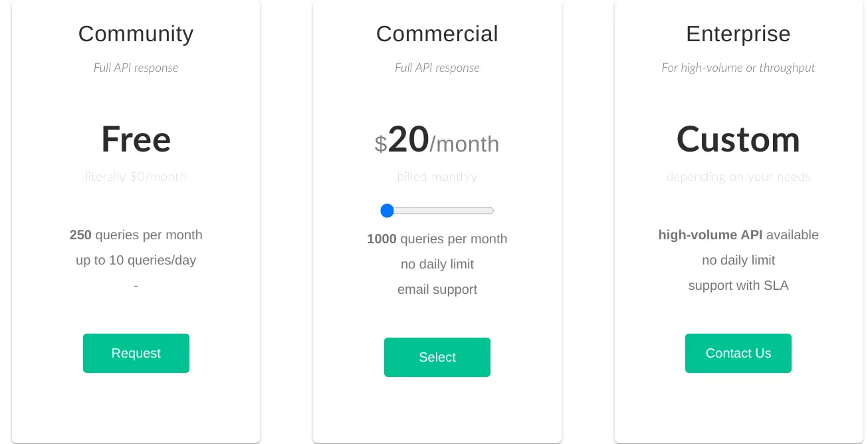The height and width of the screenshot is (444, 868).
Task: Click Contact Us for Enterprise plan
Action: coord(738,353)
